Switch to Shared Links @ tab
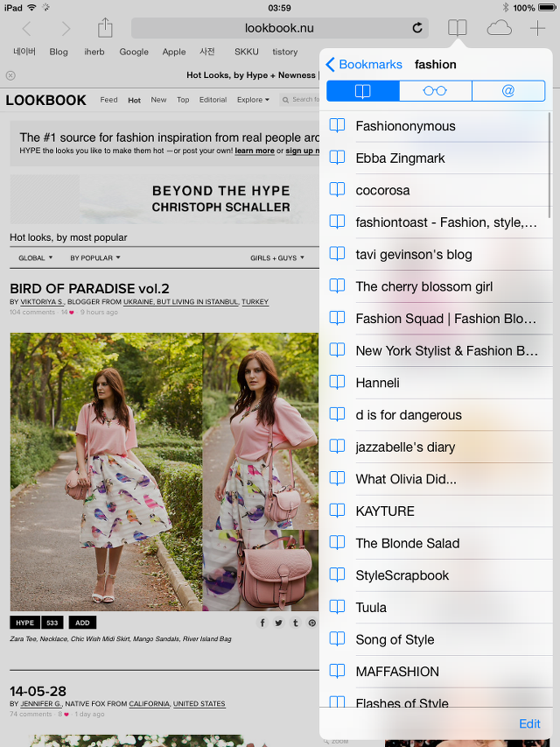 [508, 90]
